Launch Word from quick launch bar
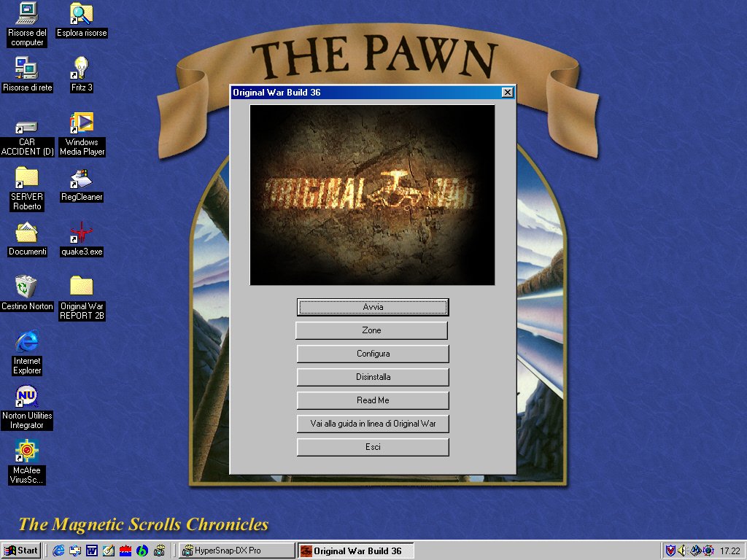Screen dimensions: 747x560 pyautogui.click(x=91, y=551)
